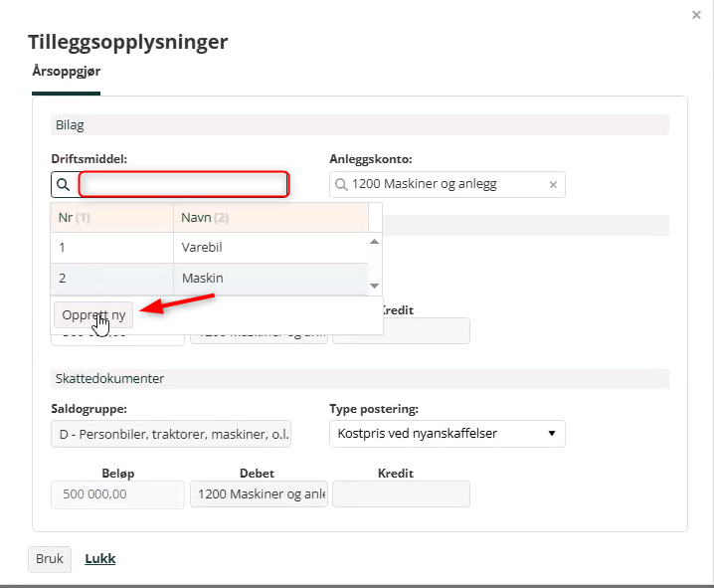Viewport: 714px width, 588px height.
Task: Click the Bruk button
Action: click(x=50, y=559)
